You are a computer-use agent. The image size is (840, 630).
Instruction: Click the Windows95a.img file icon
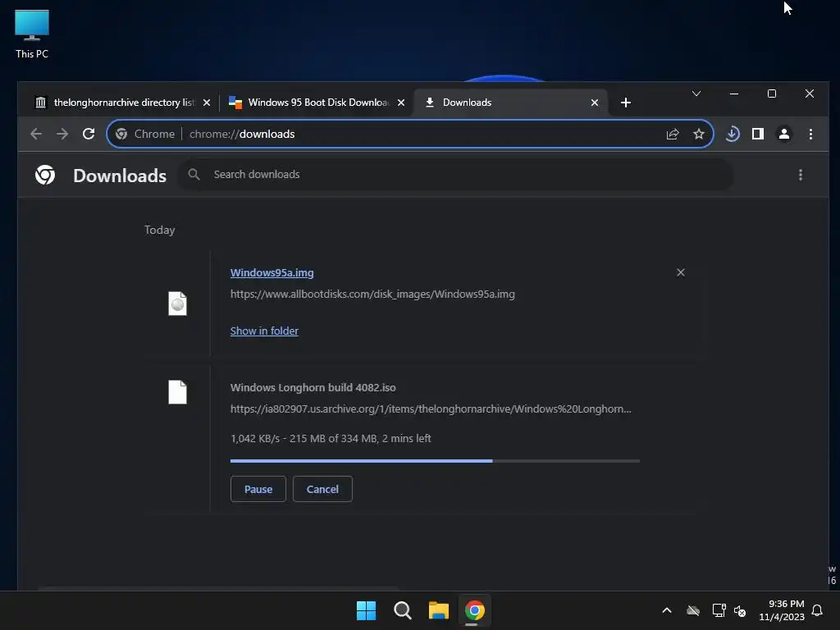click(x=177, y=304)
